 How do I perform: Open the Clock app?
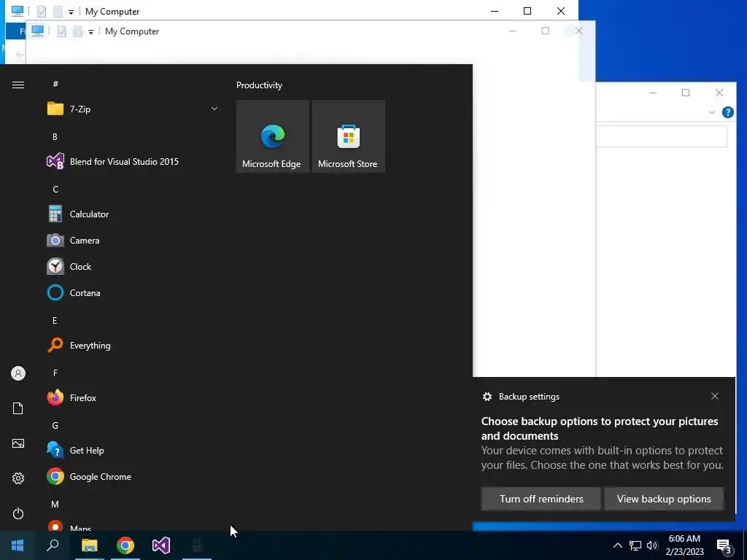133,267
